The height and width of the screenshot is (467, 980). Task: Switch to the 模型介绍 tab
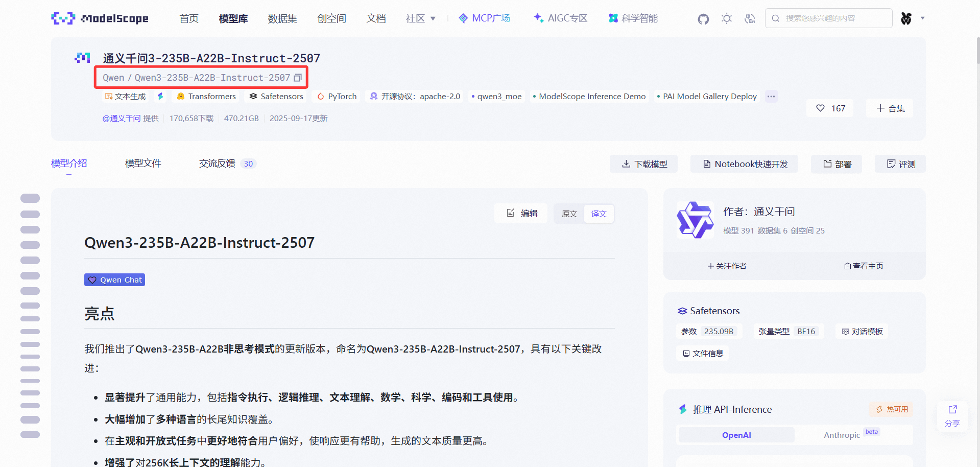[69, 164]
